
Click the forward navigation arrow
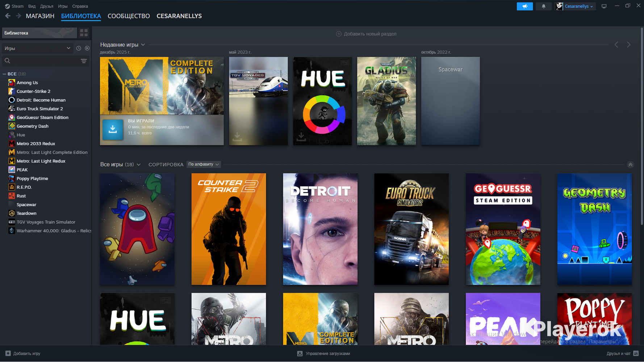(x=18, y=16)
